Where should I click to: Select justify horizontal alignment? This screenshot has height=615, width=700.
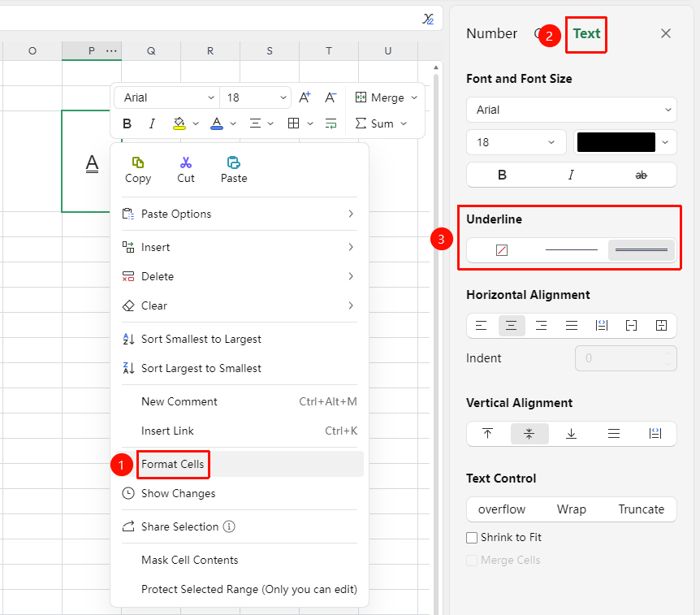coord(572,326)
